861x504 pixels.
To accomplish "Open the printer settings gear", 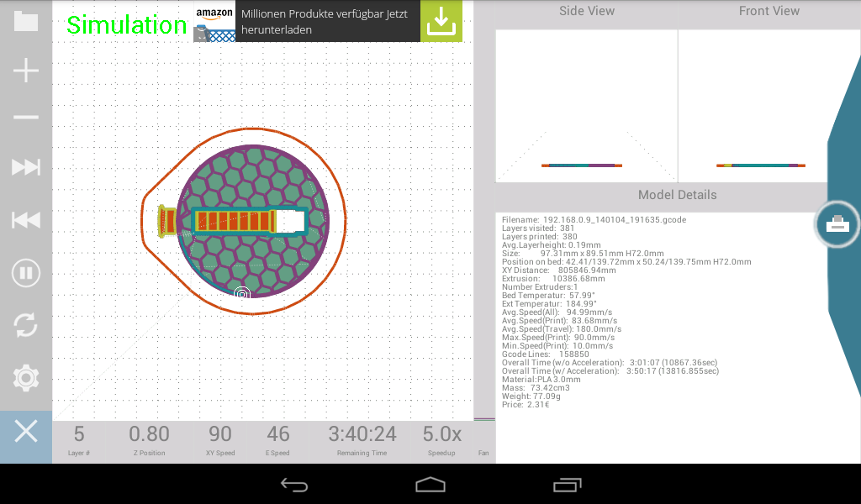I will pyautogui.click(x=26, y=378).
